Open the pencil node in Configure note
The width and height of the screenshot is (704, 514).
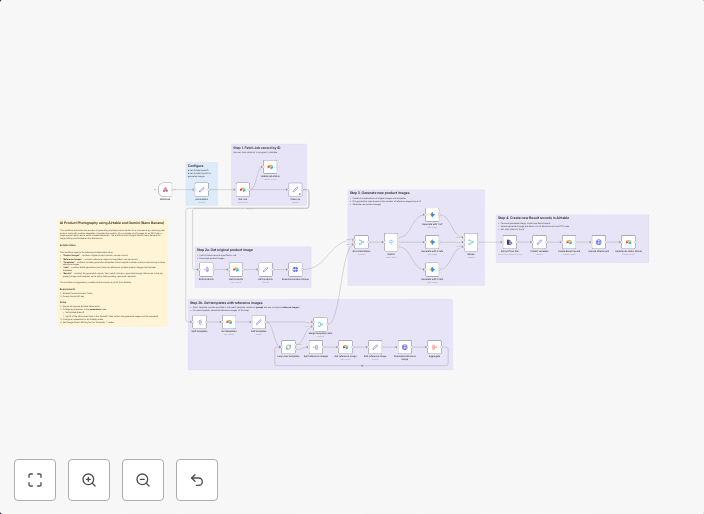[201, 189]
